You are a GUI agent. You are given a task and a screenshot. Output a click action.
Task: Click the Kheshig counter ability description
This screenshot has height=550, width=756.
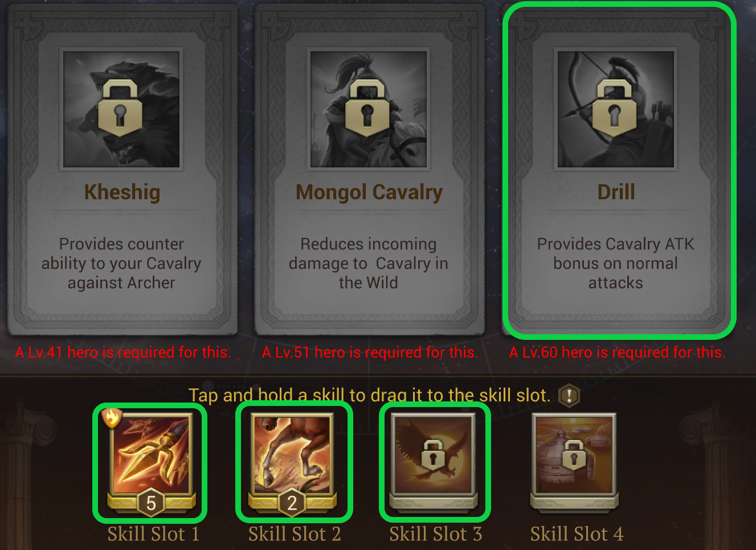pyautogui.click(x=121, y=264)
